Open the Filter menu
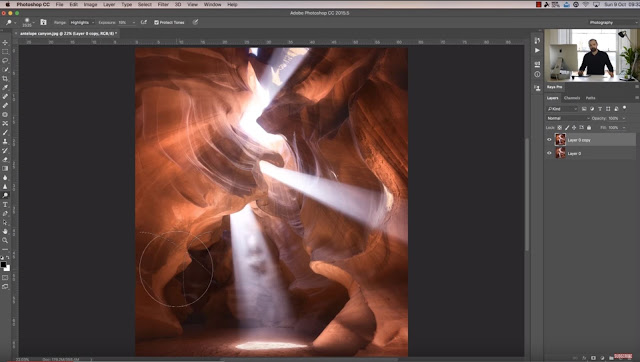The image size is (640, 362). click(x=163, y=4)
